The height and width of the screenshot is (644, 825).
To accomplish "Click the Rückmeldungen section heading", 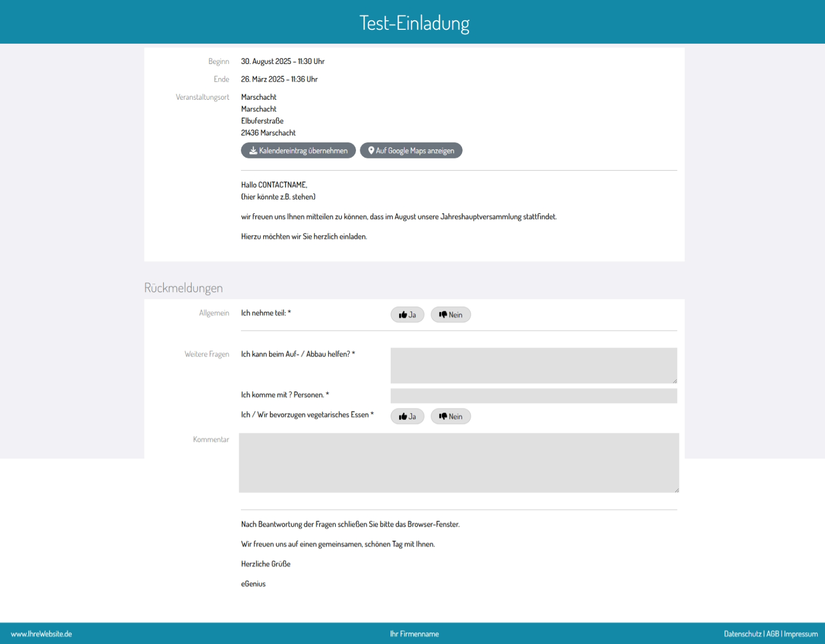I will (183, 288).
